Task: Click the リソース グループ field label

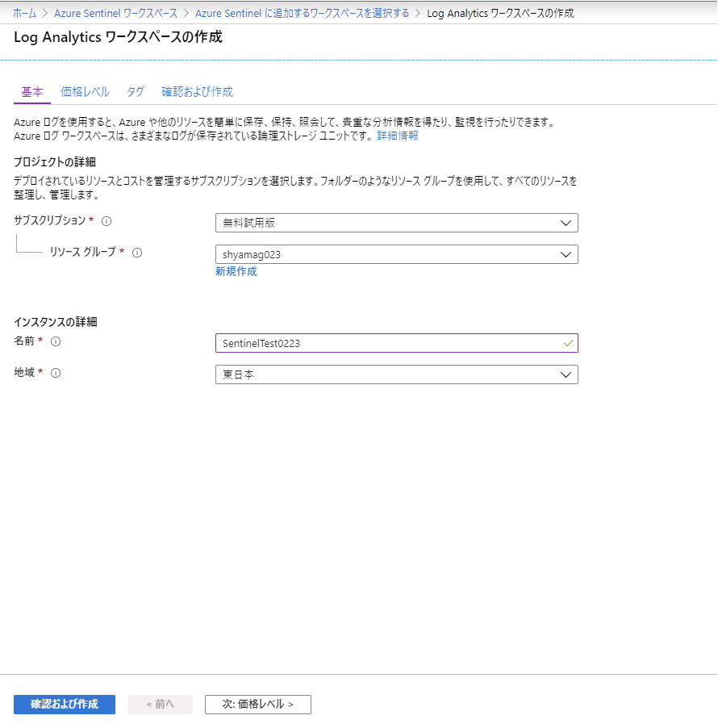Action: coord(82,252)
